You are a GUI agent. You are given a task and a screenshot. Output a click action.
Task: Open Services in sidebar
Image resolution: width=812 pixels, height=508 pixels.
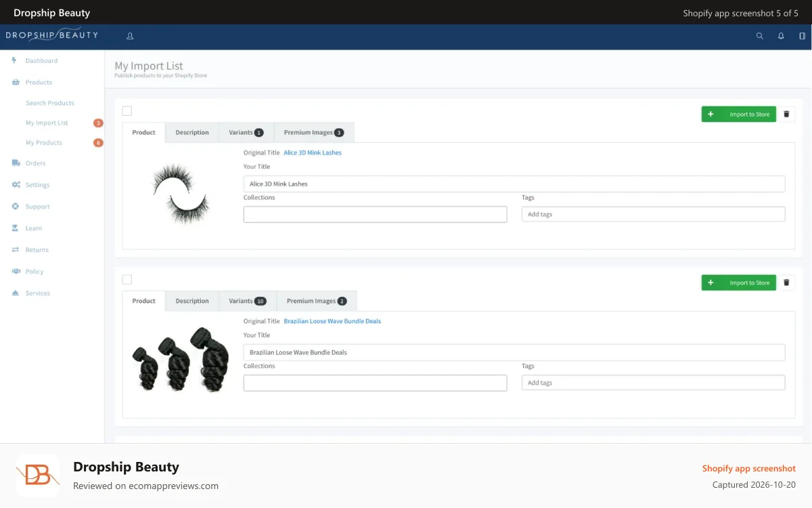(38, 293)
